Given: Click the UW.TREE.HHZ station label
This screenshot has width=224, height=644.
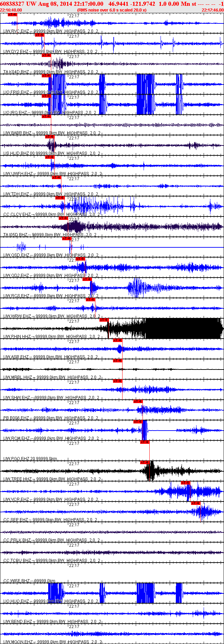Looking at the screenshot, I should tap(18, 479).
